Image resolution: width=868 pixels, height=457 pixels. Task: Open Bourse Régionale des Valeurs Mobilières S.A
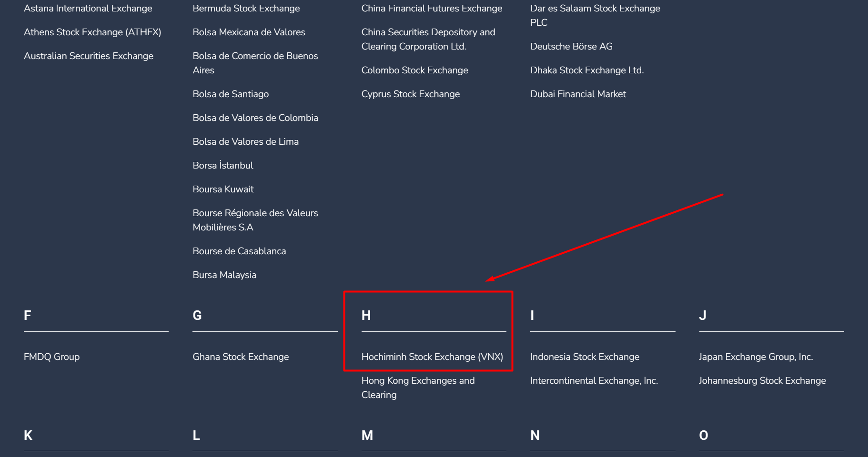click(x=255, y=220)
